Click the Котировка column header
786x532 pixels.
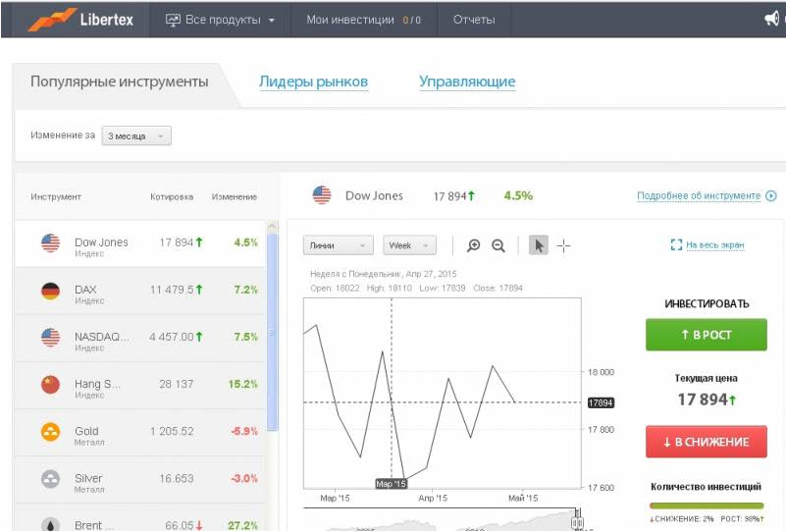172,197
